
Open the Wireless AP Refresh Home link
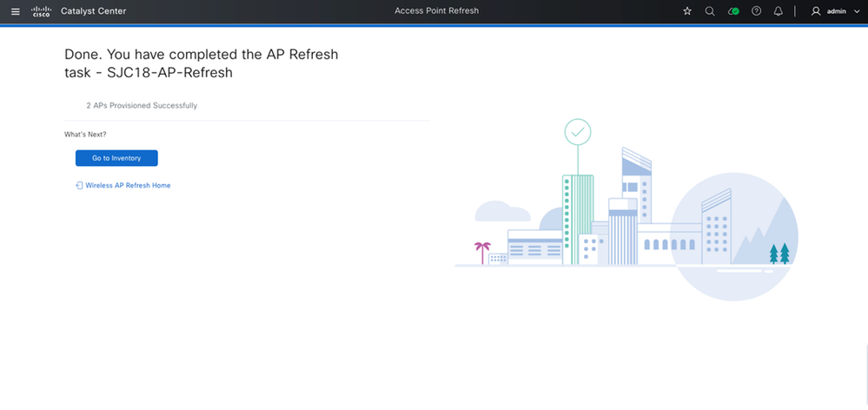point(128,185)
